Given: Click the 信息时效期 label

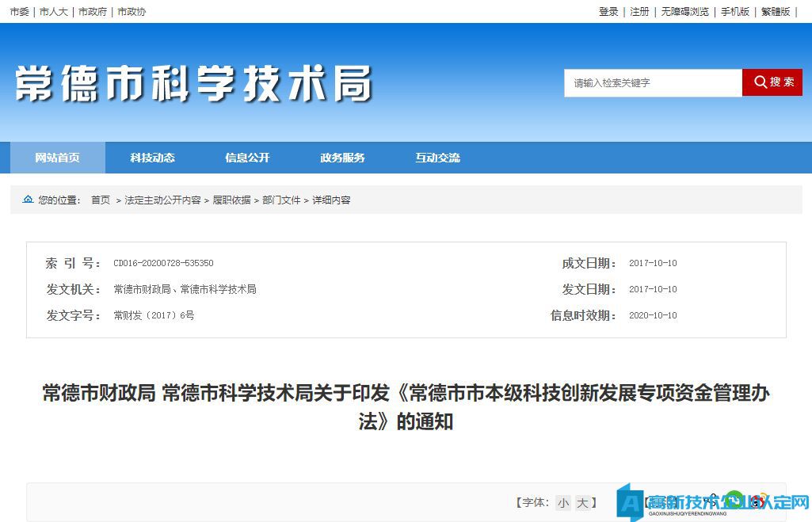Looking at the screenshot, I should pyautogui.click(x=584, y=315).
